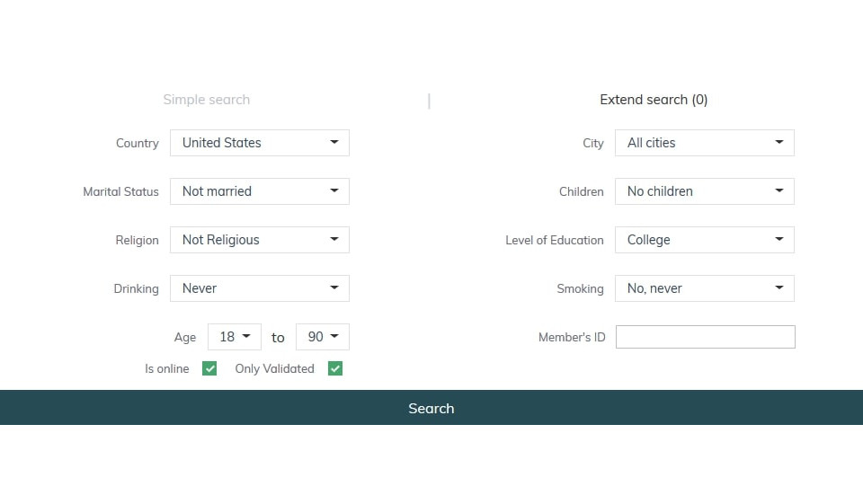Viewport: 863px width, 504px height.
Task: Open the minimum age dropdown showing 18
Action: pyautogui.click(x=235, y=337)
